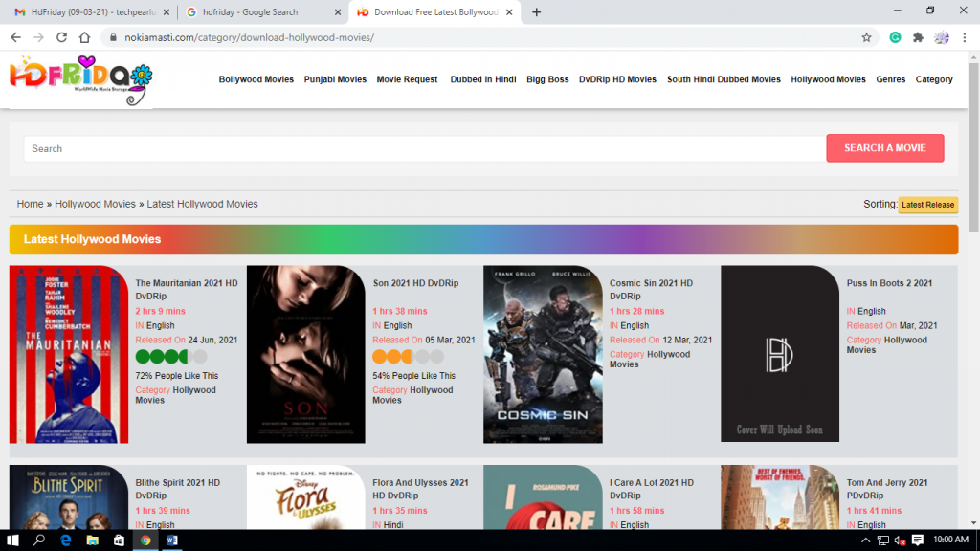
Task: Open taskbar search magnifier
Action: tap(38, 540)
